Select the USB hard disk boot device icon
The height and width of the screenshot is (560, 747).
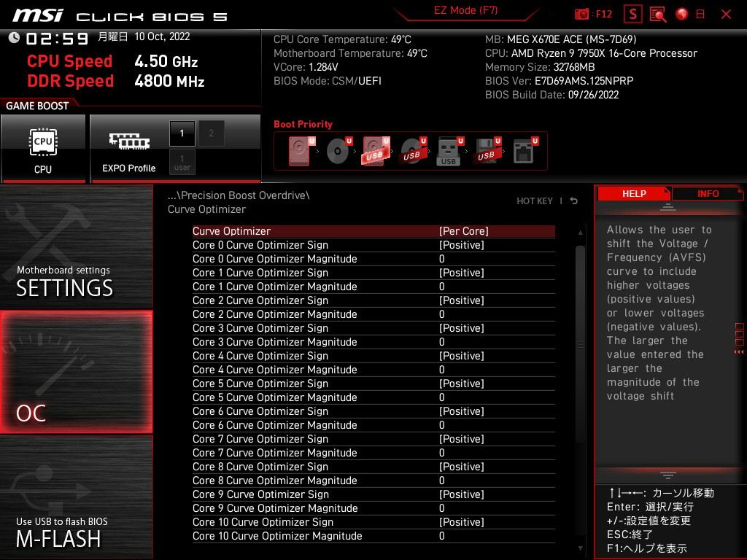(x=375, y=151)
